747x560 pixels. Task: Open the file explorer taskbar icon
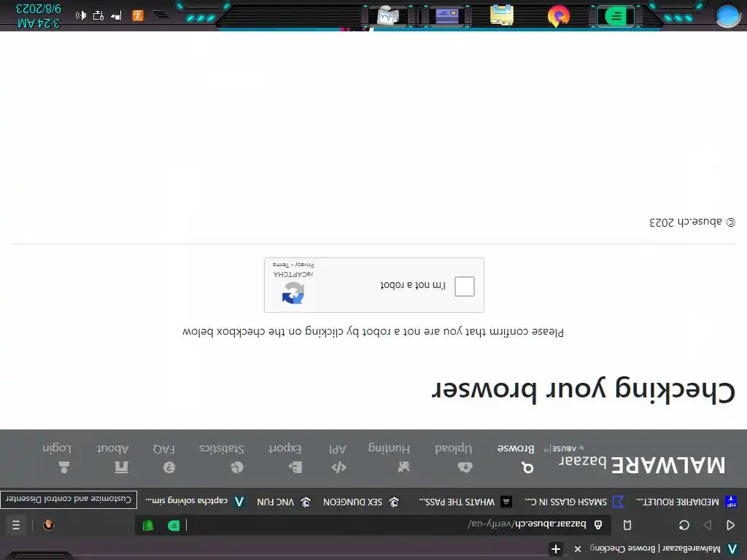coord(502,15)
